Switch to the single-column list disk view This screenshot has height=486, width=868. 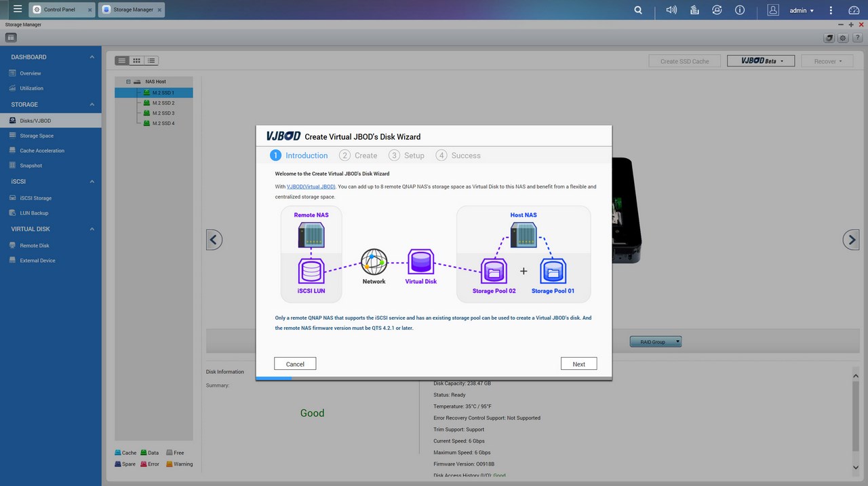pos(122,60)
